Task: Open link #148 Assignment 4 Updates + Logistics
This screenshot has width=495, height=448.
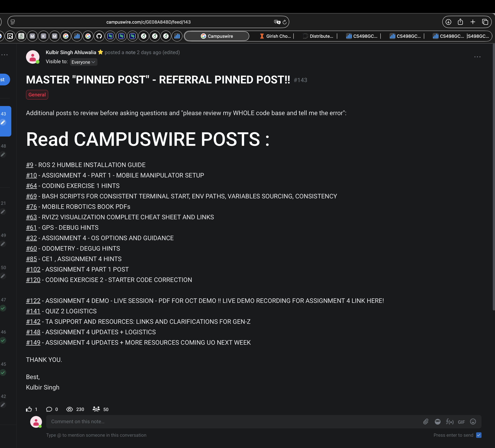Action: coord(33,332)
